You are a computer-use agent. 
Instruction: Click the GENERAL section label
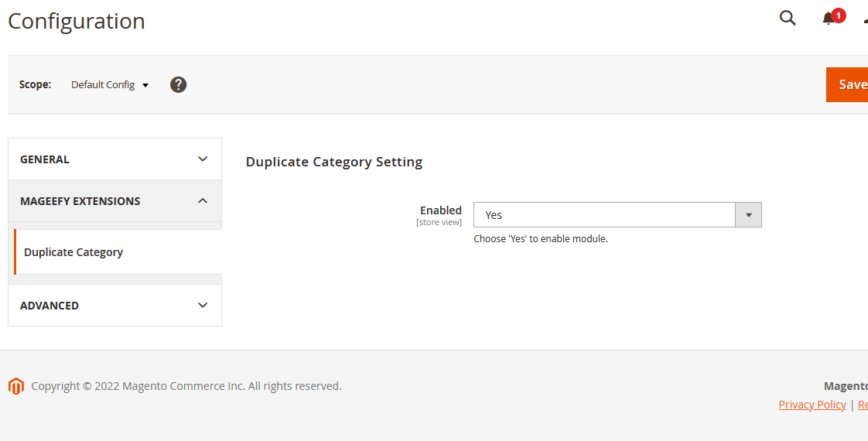click(45, 159)
